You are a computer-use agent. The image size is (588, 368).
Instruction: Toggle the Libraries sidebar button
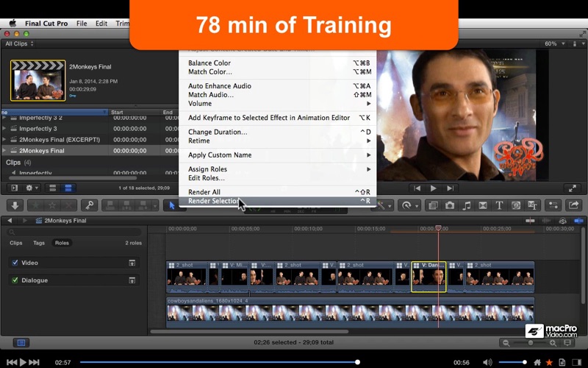14,188
